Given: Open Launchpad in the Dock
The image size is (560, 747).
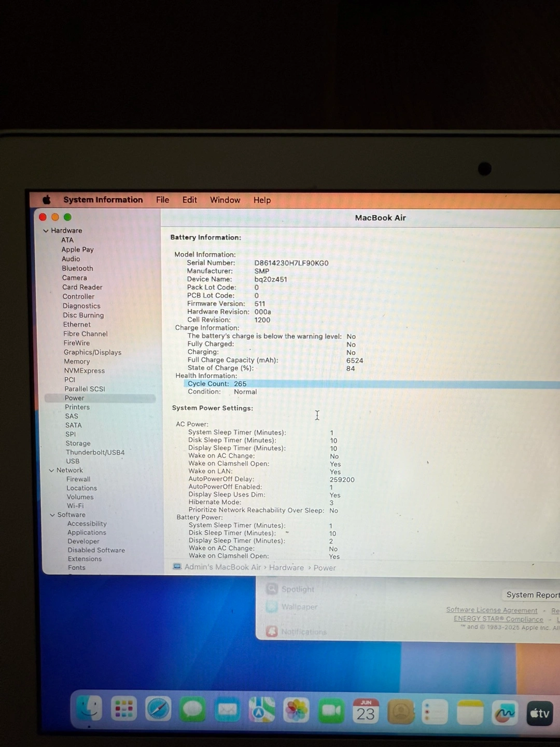Looking at the screenshot, I should point(124,709).
